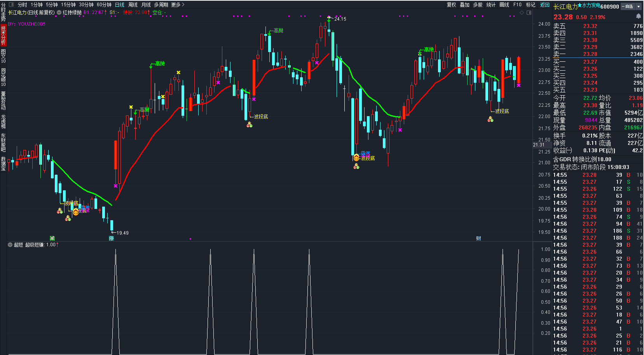
Task: Open the 技术分析 sidebar tab
Action: (x=3, y=35)
